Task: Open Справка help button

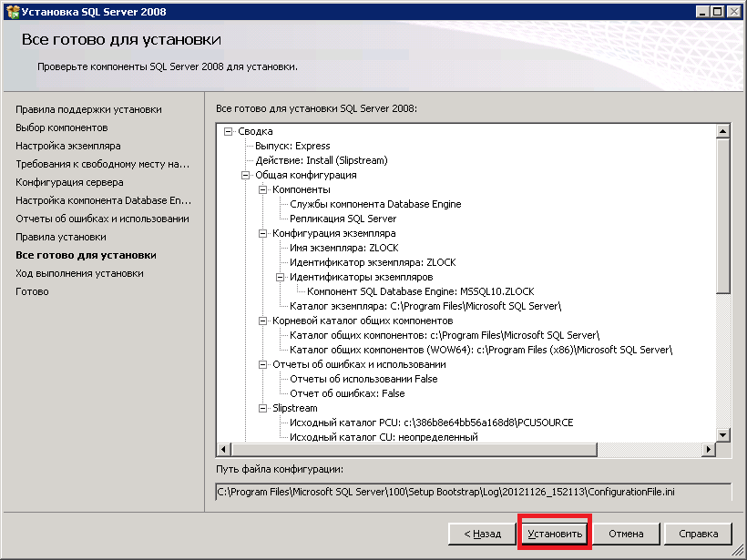Action: click(x=699, y=534)
